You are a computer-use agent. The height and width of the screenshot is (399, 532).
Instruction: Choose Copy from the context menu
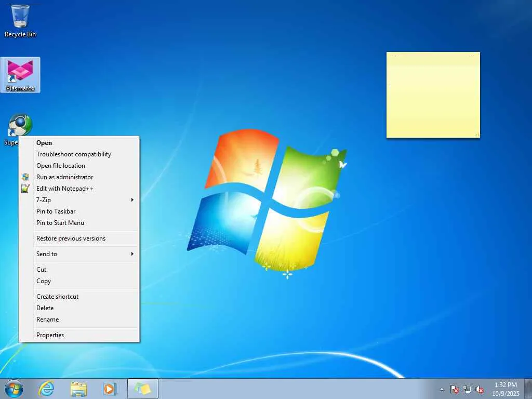coord(79,281)
